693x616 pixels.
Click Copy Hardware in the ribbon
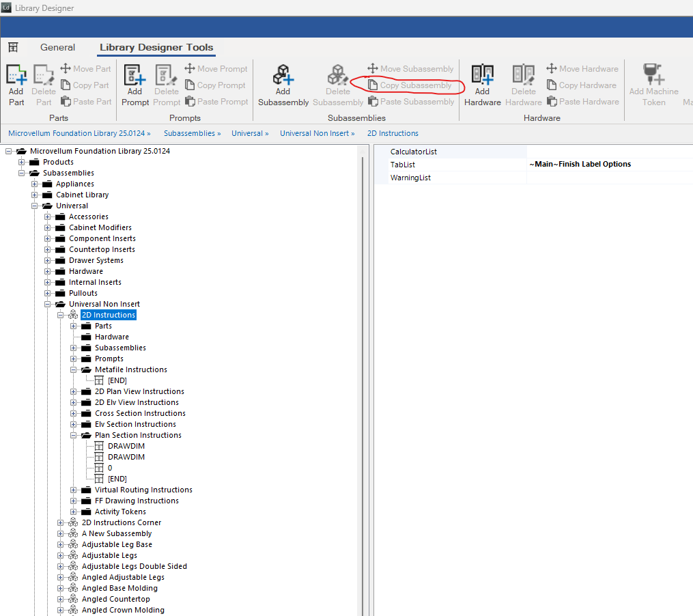tap(581, 85)
